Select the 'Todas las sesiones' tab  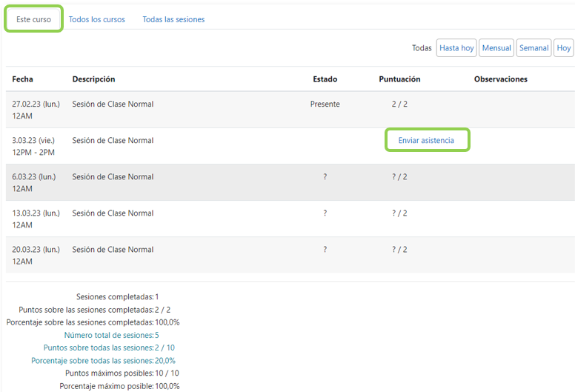click(x=173, y=19)
